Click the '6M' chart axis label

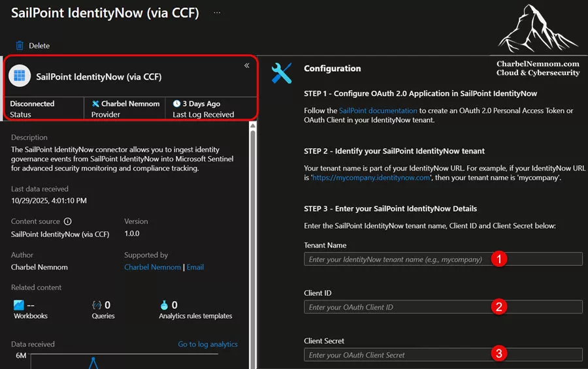point(21,355)
